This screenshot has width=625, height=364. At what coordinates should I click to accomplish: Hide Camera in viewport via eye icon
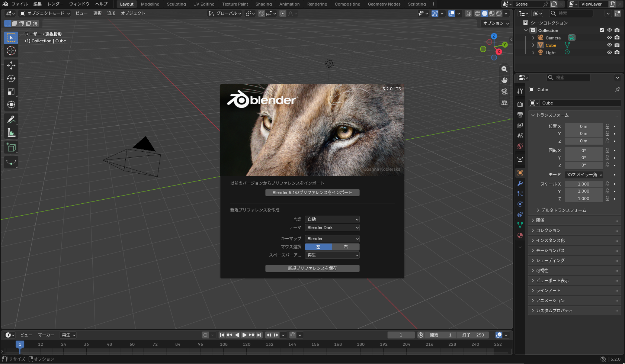609,38
